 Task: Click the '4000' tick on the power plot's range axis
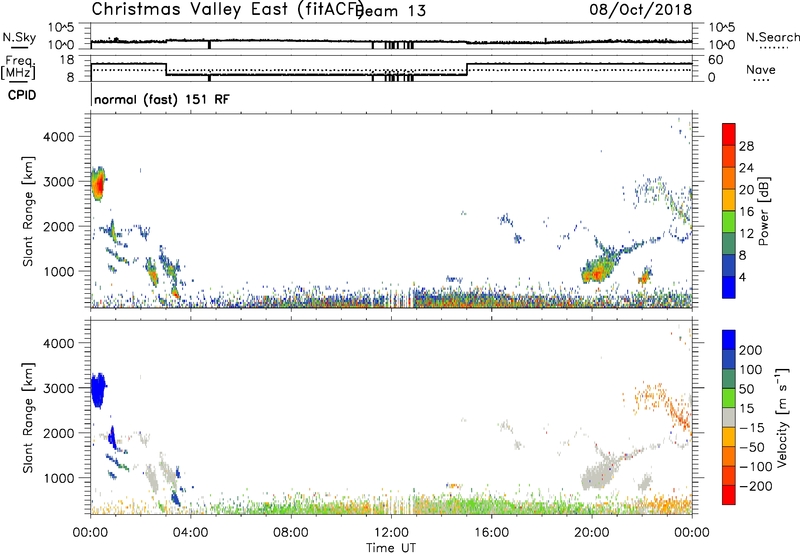click(59, 137)
